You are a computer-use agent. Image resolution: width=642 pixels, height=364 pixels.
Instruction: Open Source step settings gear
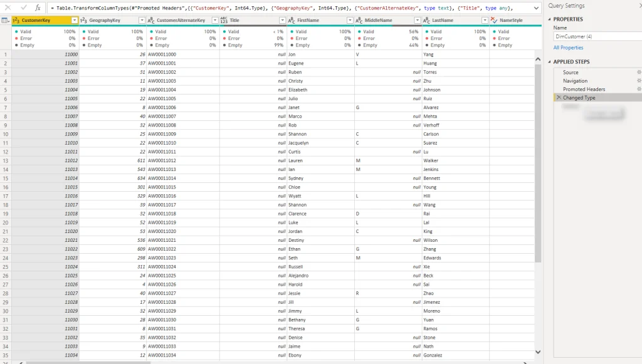point(639,72)
